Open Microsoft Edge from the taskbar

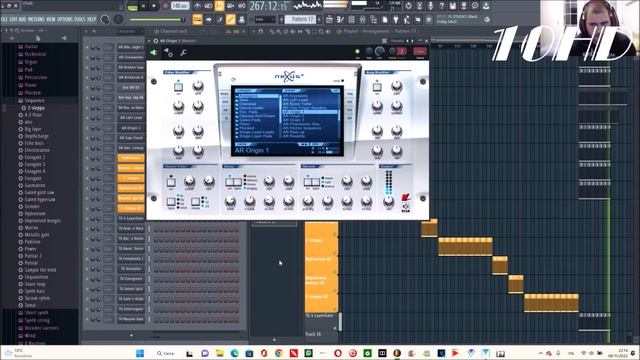(234, 353)
